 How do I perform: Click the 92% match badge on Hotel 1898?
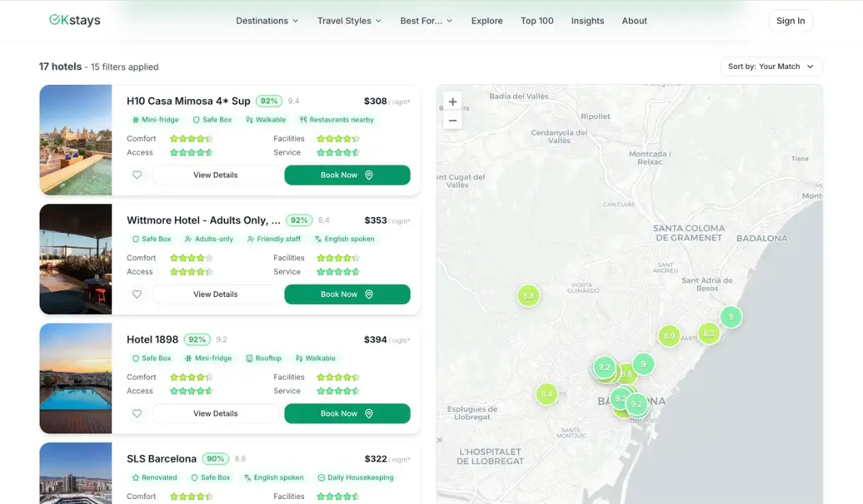[197, 340]
